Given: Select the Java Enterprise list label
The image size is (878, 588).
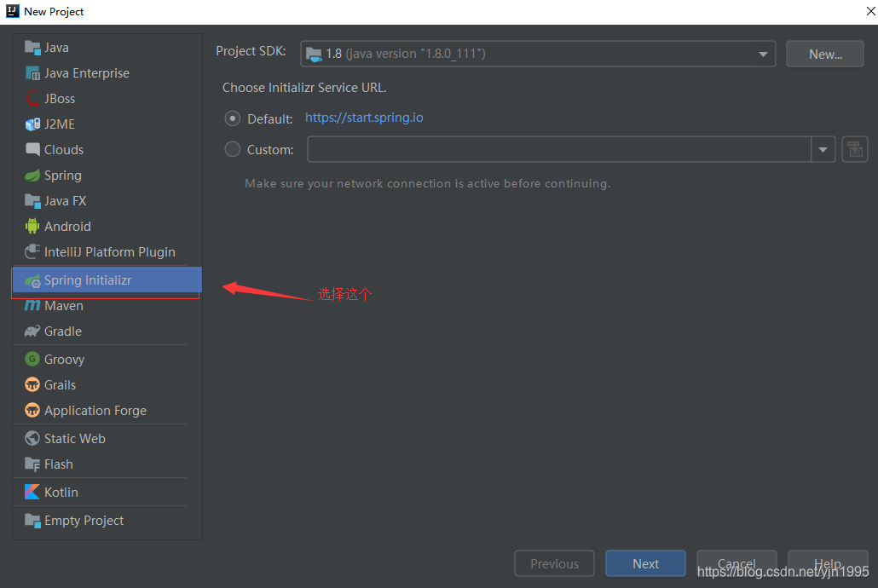Looking at the screenshot, I should (87, 73).
